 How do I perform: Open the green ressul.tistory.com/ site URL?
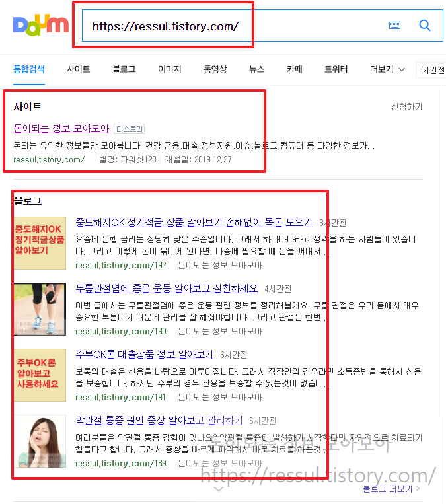(x=49, y=159)
